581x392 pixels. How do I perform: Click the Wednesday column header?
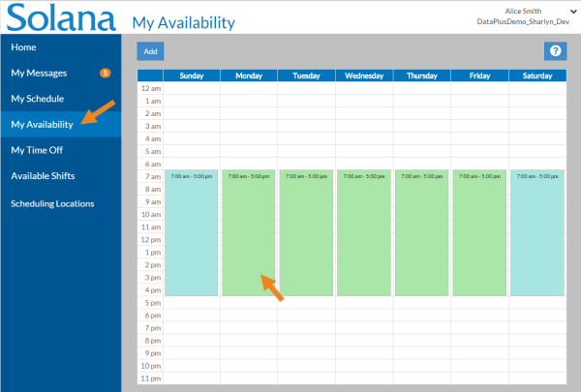click(x=364, y=75)
